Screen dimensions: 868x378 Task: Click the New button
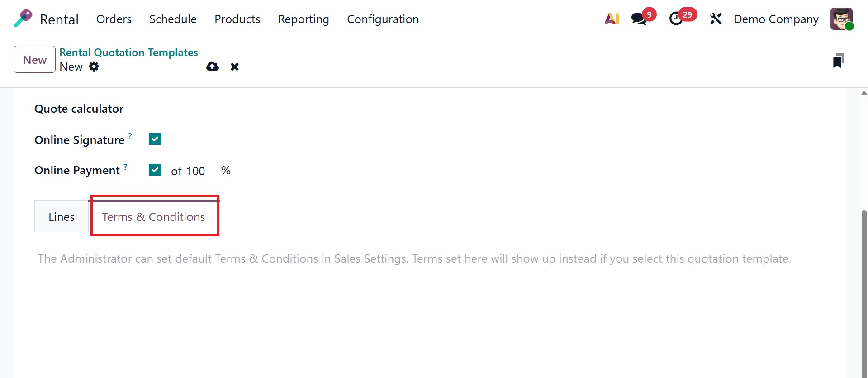pos(34,60)
